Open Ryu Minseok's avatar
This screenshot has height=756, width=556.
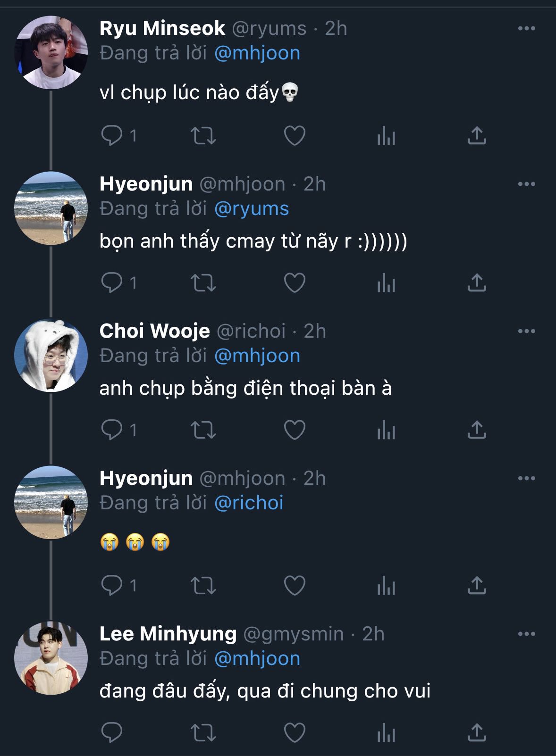[51, 53]
